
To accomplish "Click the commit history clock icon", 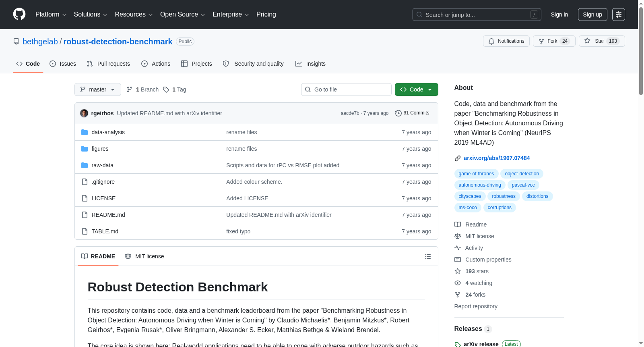I will [398, 113].
